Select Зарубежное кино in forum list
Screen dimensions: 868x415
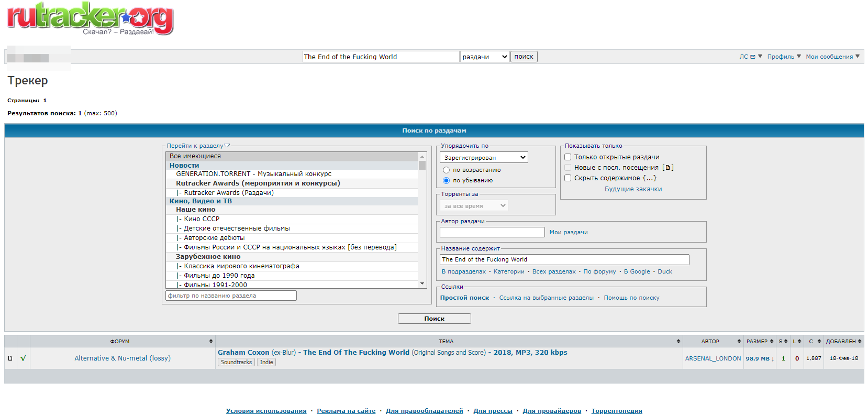[292, 257]
